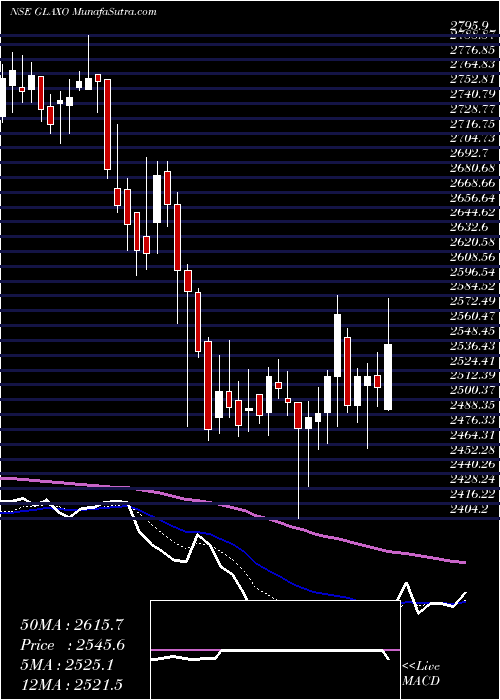This screenshot has width=500, height=700.
Task: Select the 2716.75 price axis label
Action: 473,123
